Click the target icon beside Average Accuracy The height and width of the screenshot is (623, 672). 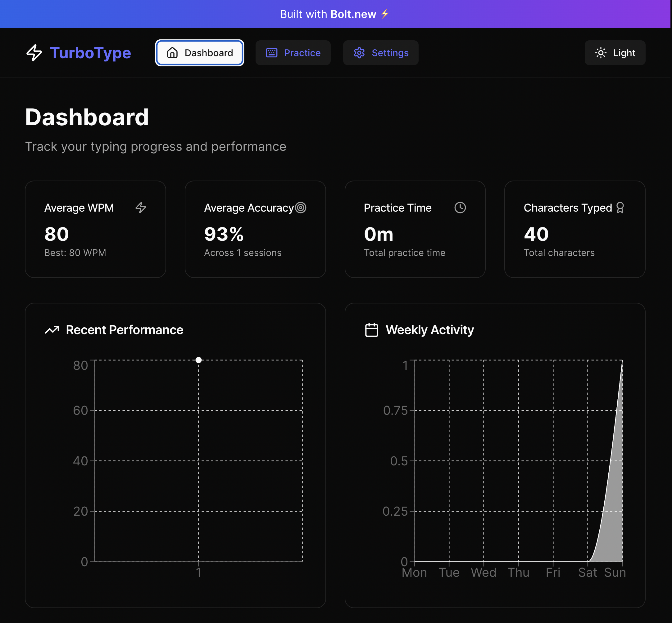pos(301,208)
